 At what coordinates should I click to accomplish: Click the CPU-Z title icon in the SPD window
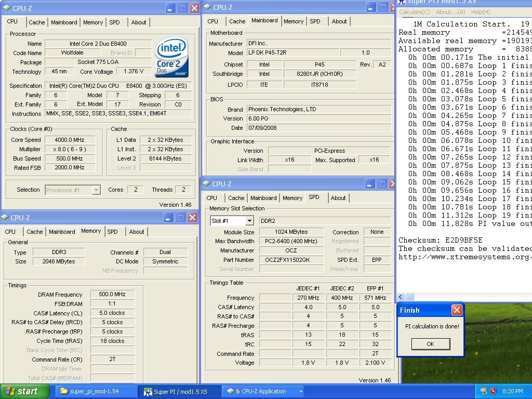coord(206,183)
